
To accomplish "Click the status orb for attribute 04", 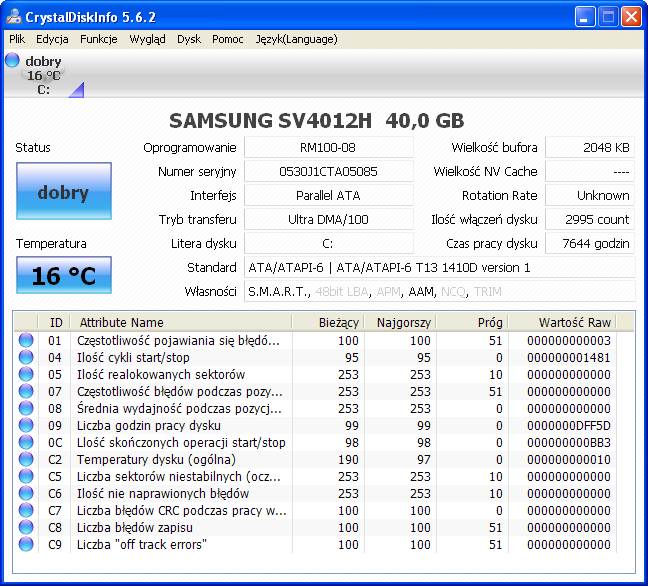I will 26,357.
